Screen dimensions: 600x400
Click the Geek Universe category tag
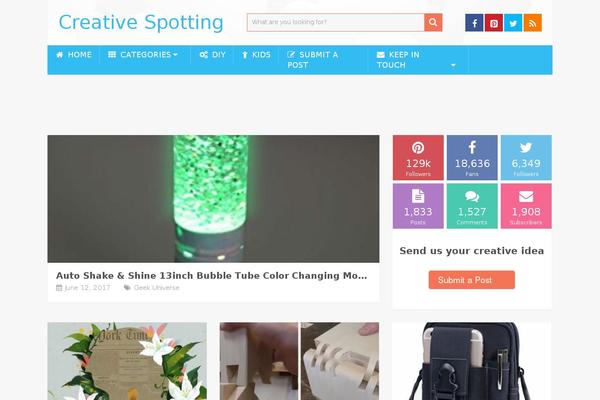[x=156, y=287]
